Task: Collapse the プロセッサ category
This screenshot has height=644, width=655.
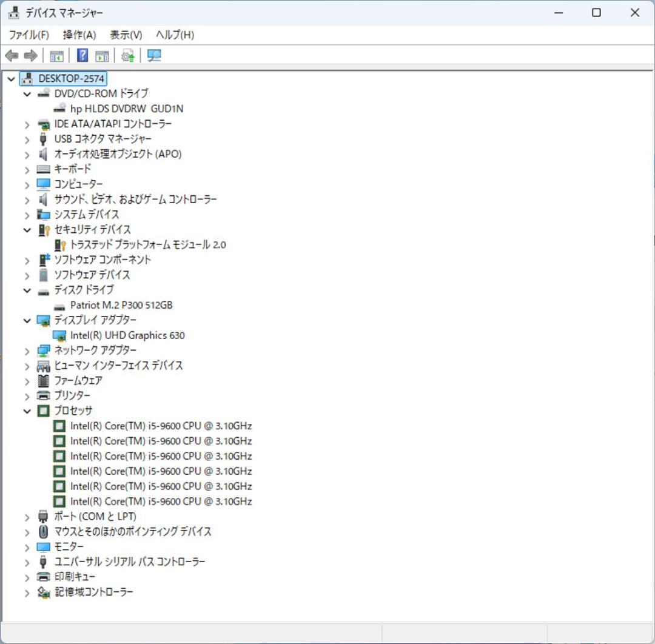Action: 27,411
